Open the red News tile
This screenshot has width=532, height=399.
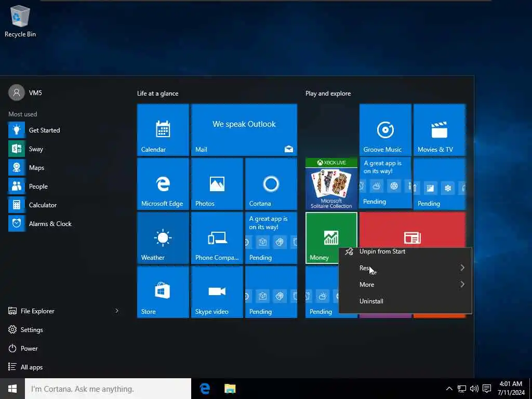412,230
